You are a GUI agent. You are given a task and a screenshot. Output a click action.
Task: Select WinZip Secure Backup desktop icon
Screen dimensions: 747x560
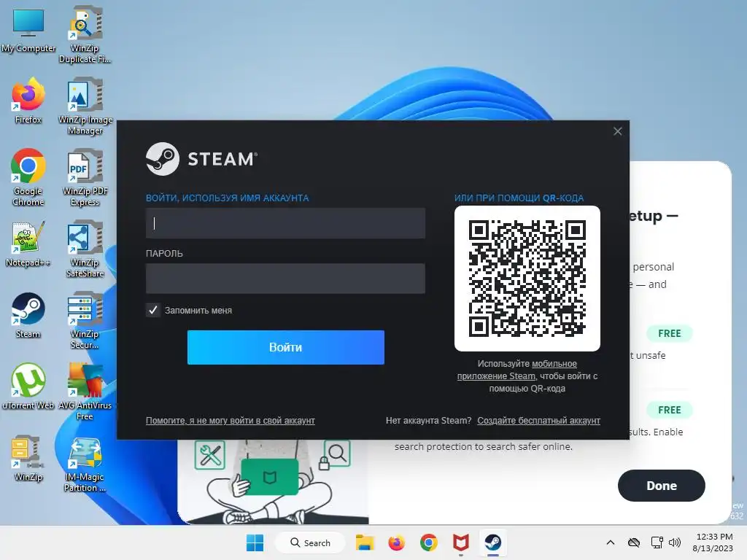(85, 320)
